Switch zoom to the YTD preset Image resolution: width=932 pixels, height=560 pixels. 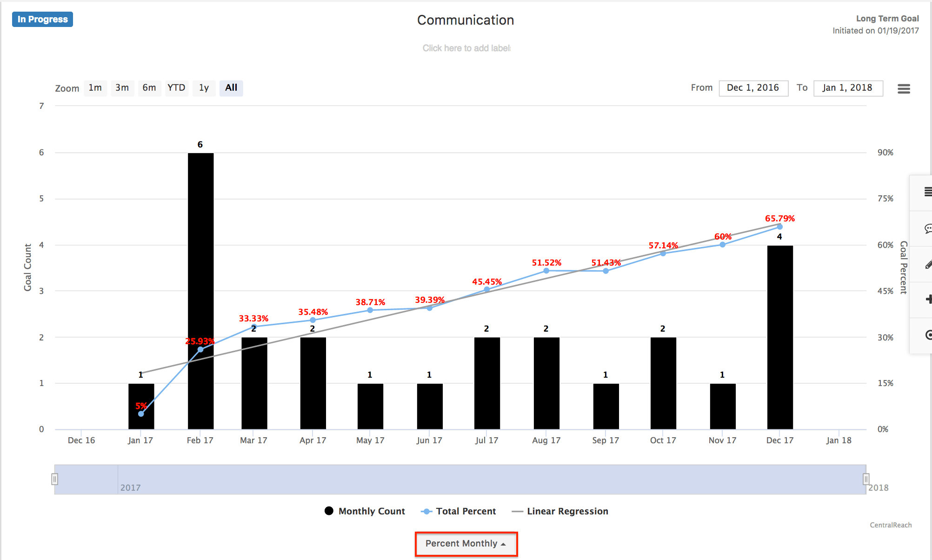tap(177, 87)
